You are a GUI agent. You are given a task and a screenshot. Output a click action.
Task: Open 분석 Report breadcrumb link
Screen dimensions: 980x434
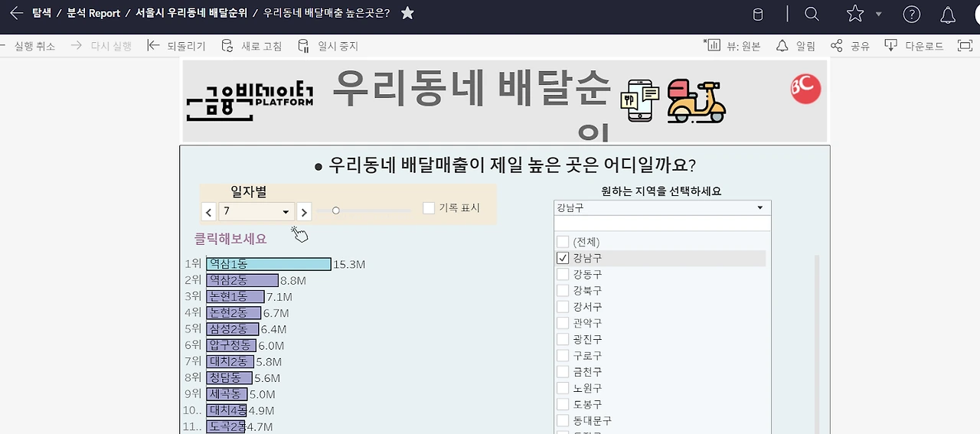[93, 13]
